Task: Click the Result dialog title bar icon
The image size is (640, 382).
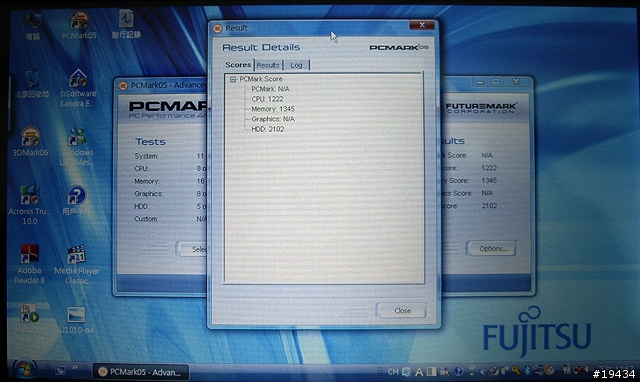Action: 218,28
